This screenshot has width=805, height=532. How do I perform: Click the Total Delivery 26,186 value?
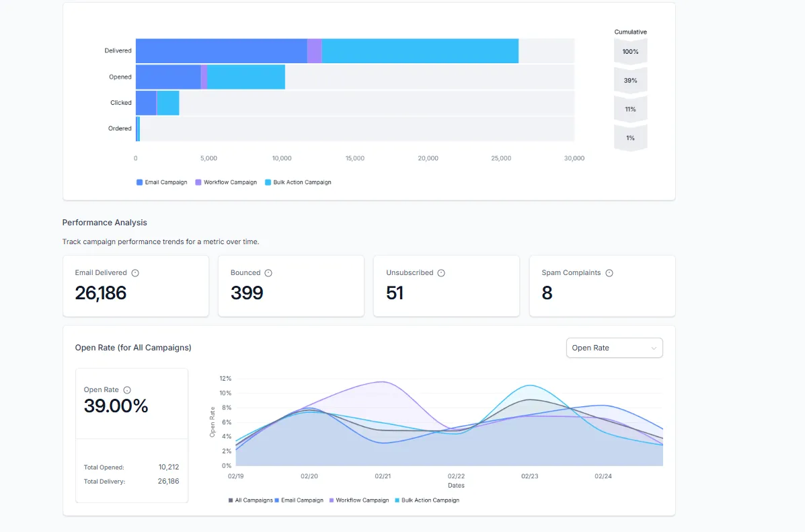point(168,482)
